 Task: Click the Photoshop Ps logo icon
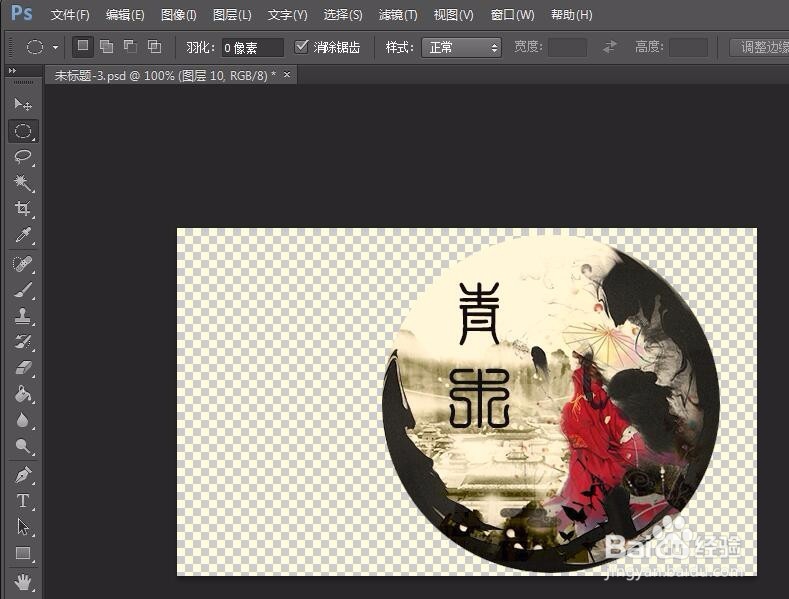pyautogui.click(x=22, y=13)
